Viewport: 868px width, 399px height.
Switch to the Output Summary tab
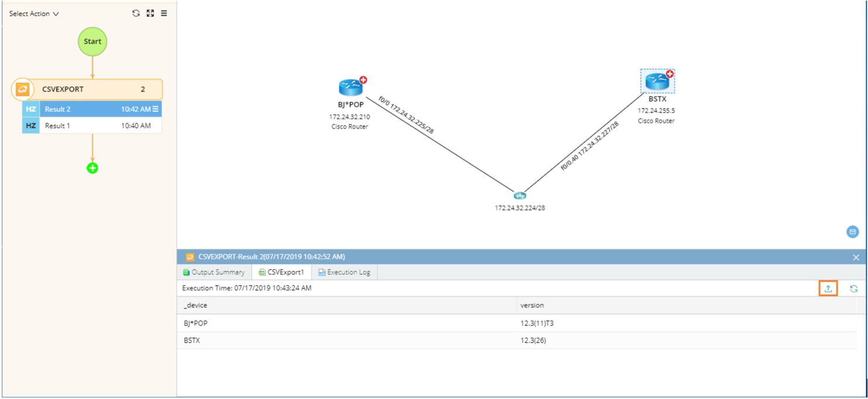coord(214,272)
